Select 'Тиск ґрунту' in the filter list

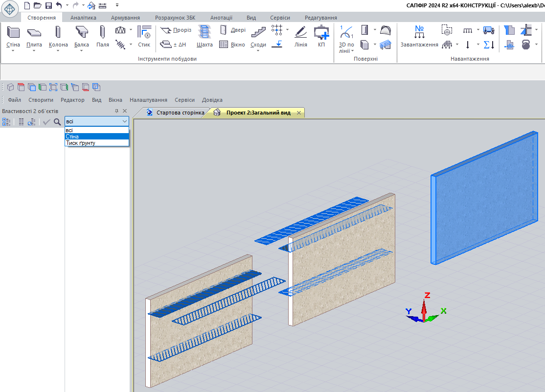pos(81,143)
